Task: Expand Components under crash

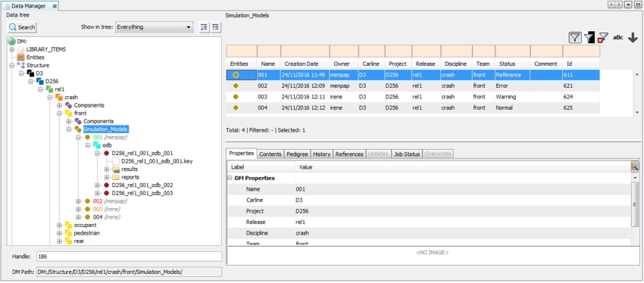Action: 60,105
